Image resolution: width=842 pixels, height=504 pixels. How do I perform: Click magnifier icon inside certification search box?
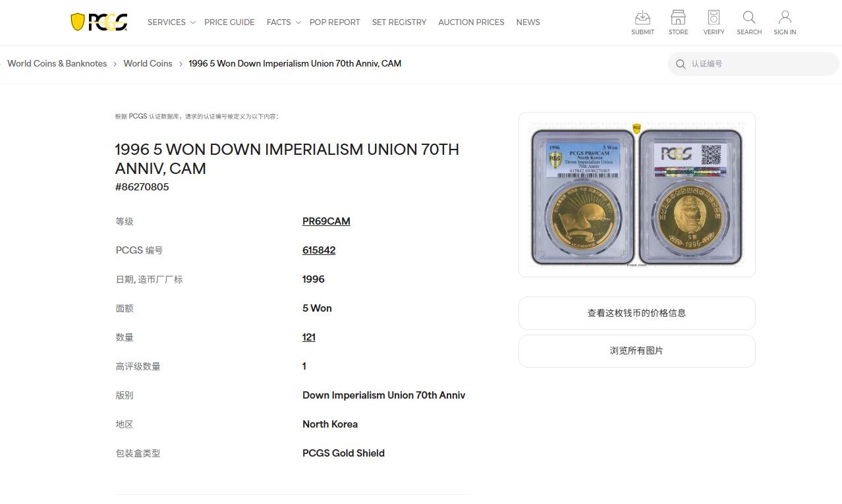[681, 64]
